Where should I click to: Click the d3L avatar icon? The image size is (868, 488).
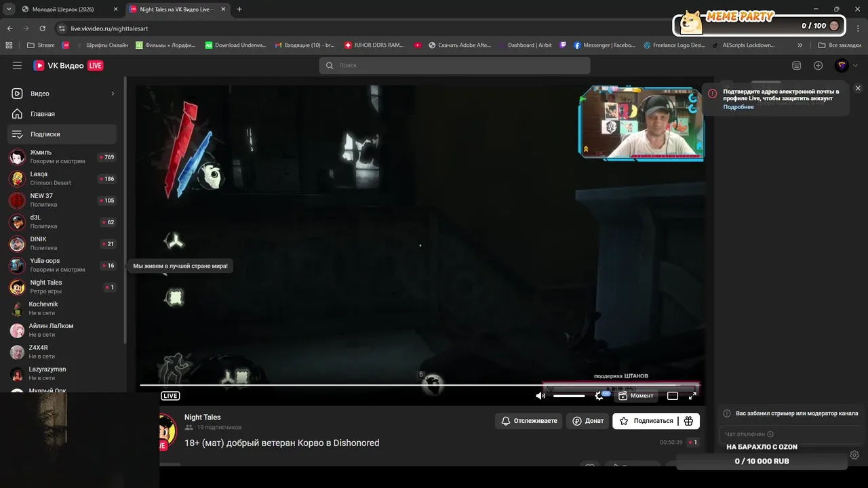coord(17,222)
